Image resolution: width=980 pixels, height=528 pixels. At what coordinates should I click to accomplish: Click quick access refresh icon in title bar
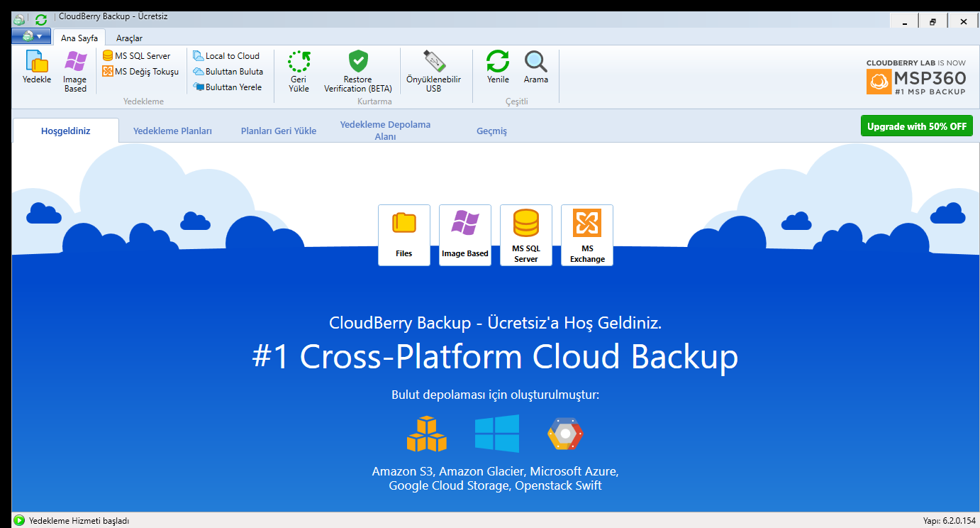click(x=41, y=20)
